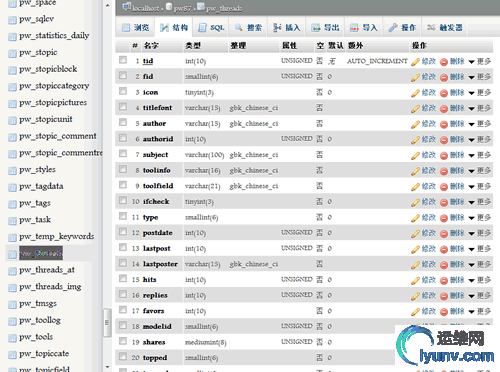Open the 更多 dropdown for toolfield row
The width and height of the screenshot is (500, 372).
point(480,186)
